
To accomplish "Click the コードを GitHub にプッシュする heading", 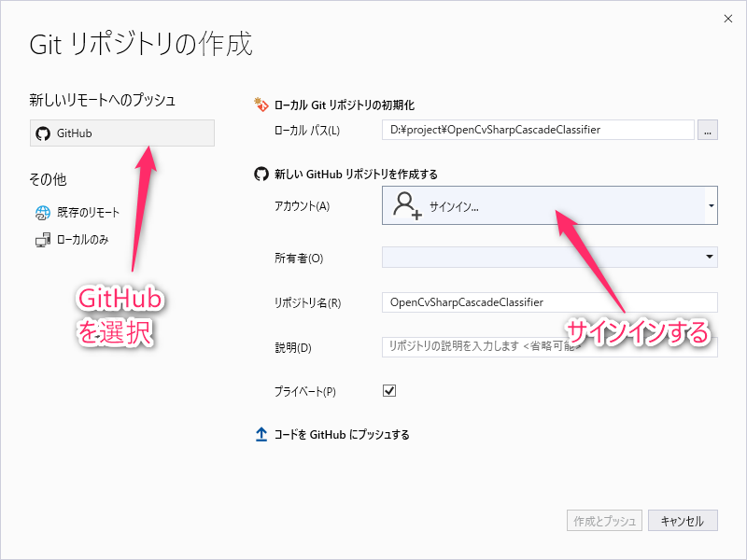I will (342, 434).
